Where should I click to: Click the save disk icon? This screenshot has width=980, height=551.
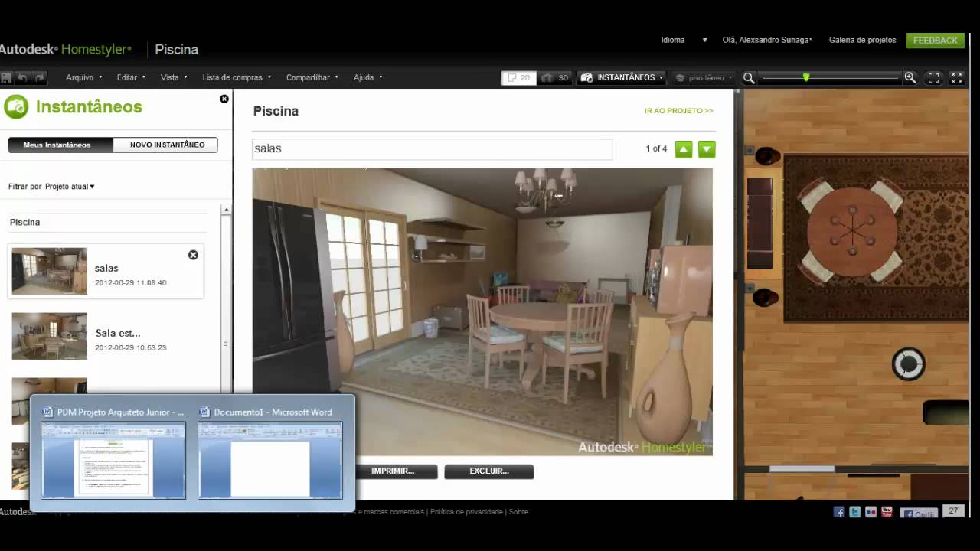coord(6,77)
